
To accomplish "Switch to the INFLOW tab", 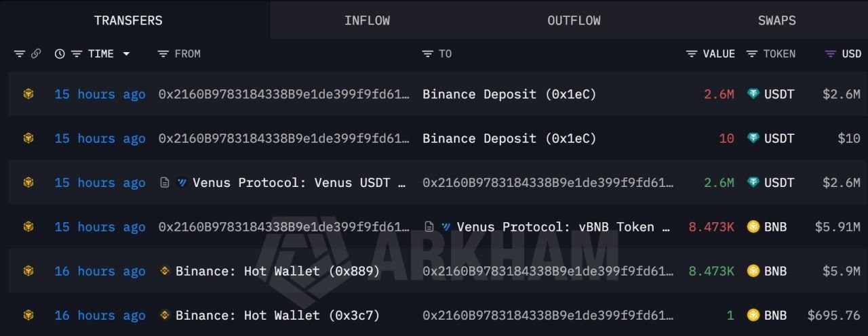I will pos(367,20).
